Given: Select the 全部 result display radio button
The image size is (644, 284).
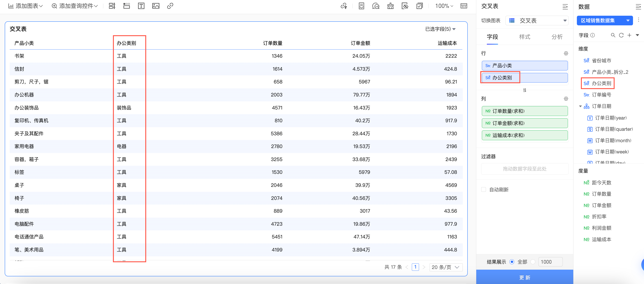Looking at the screenshot, I should pyautogui.click(x=512, y=262).
